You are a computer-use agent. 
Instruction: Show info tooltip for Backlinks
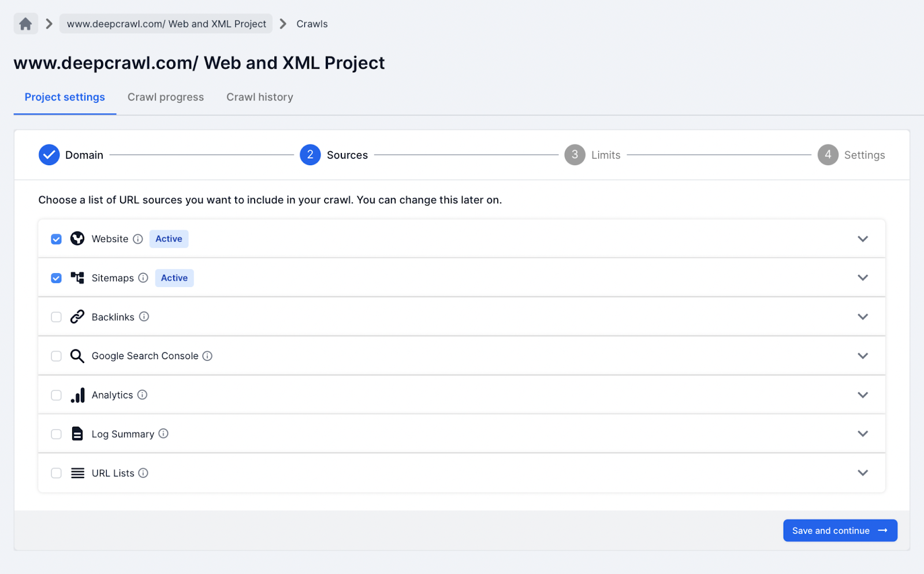(144, 316)
